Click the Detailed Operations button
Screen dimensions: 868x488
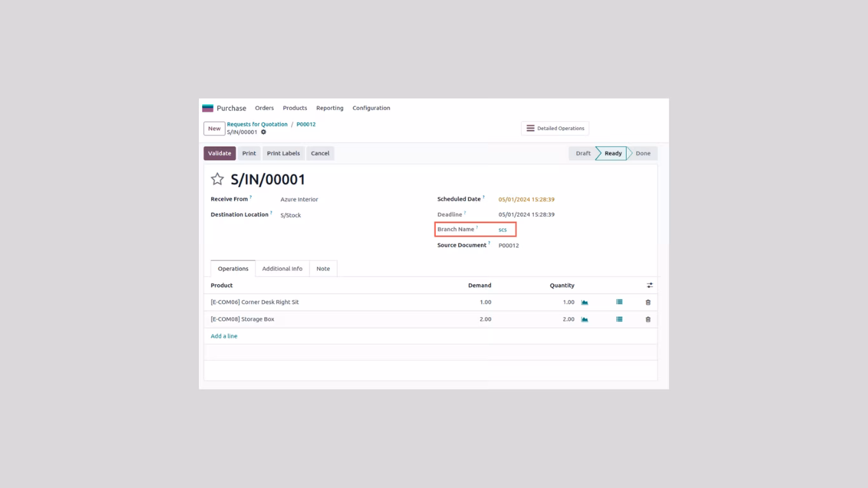pos(555,128)
